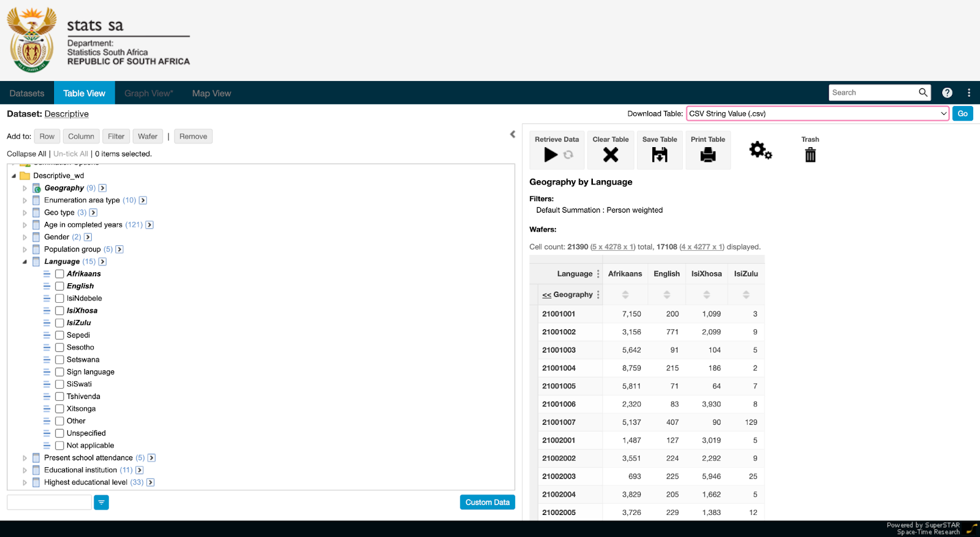
Task: Expand the Enumeration area type node
Action: coord(24,200)
